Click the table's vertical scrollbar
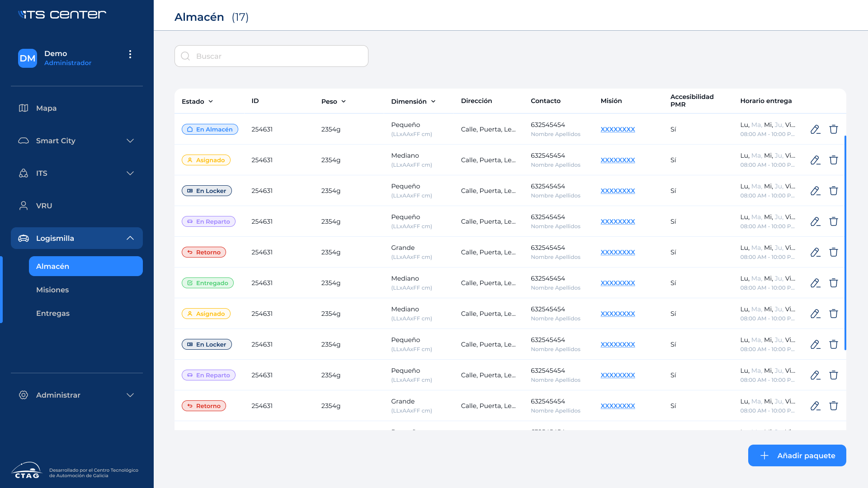The height and width of the screenshot is (488, 868). click(845, 243)
